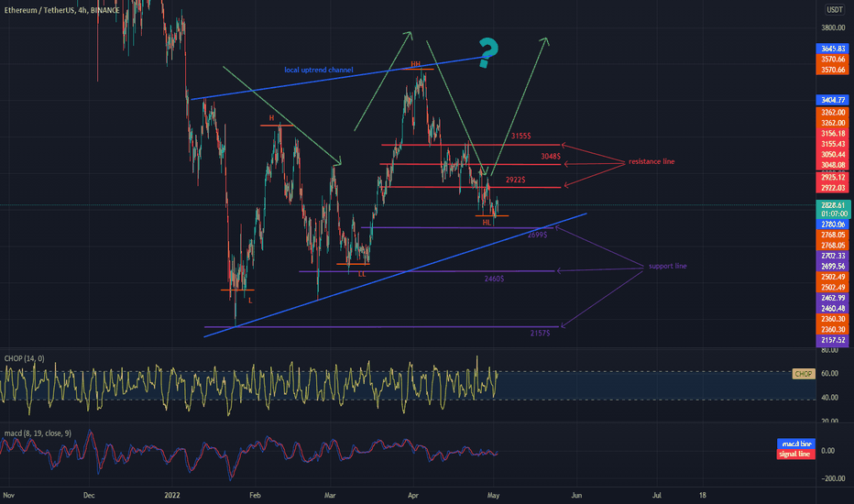854x504 pixels.
Task: Click the Jun label on time axis
Action: click(x=576, y=495)
